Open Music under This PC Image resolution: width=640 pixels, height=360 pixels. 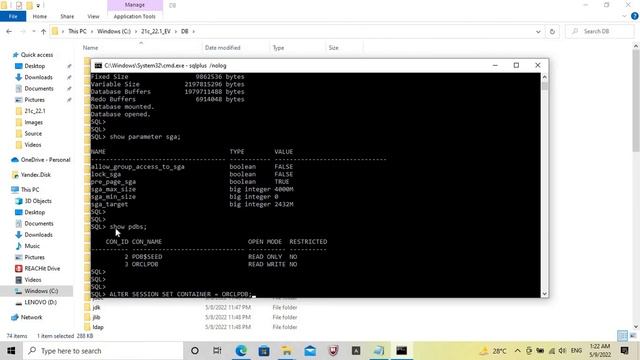pos(32,246)
